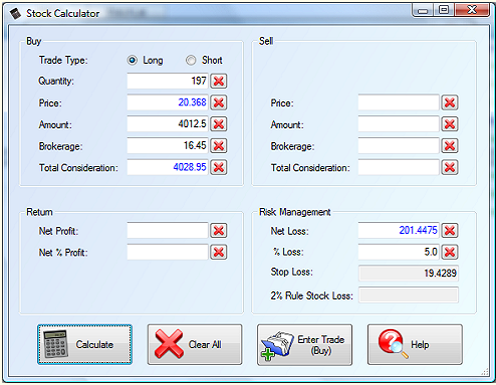Click the Buy Amount input showing 4012.5

[x=167, y=124]
